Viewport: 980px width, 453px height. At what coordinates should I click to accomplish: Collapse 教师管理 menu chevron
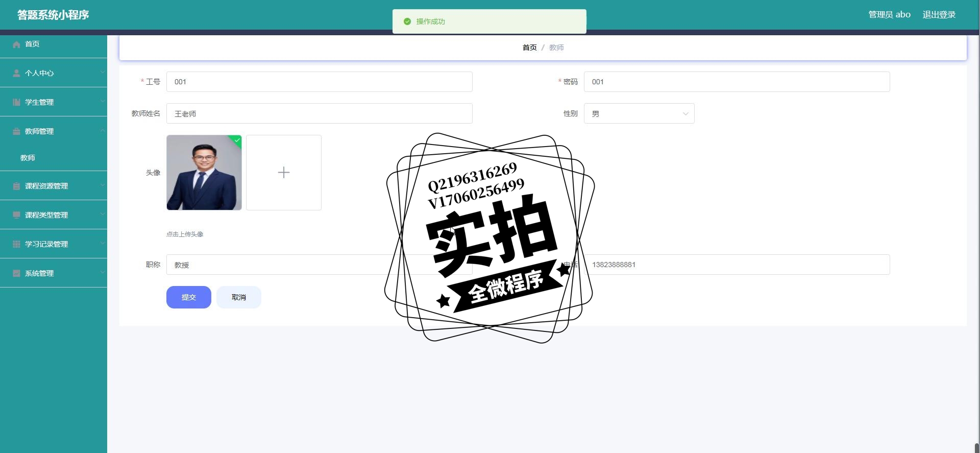pyautogui.click(x=103, y=130)
